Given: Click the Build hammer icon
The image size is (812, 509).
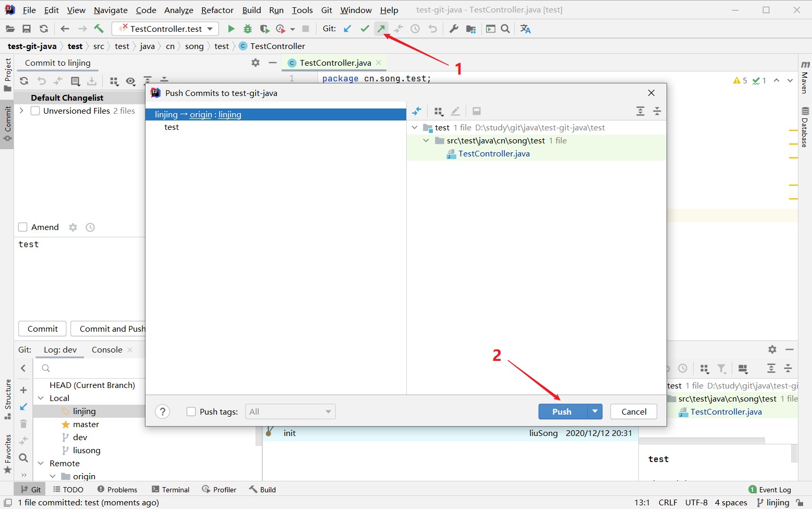Looking at the screenshot, I should click(x=99, y=29).
